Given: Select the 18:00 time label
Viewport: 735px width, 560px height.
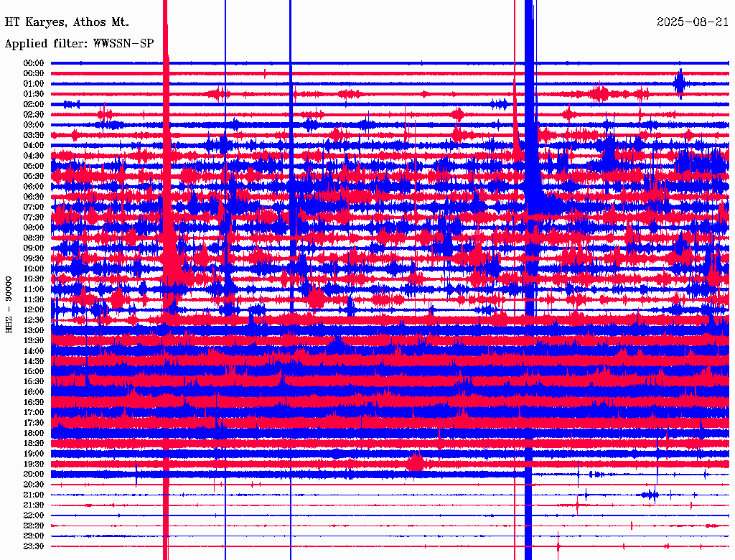Looking at the screenshot, I should 34,434.
